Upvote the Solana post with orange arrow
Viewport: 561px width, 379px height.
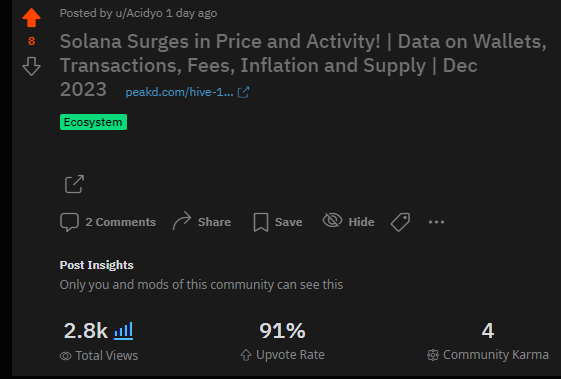(31, 18)
